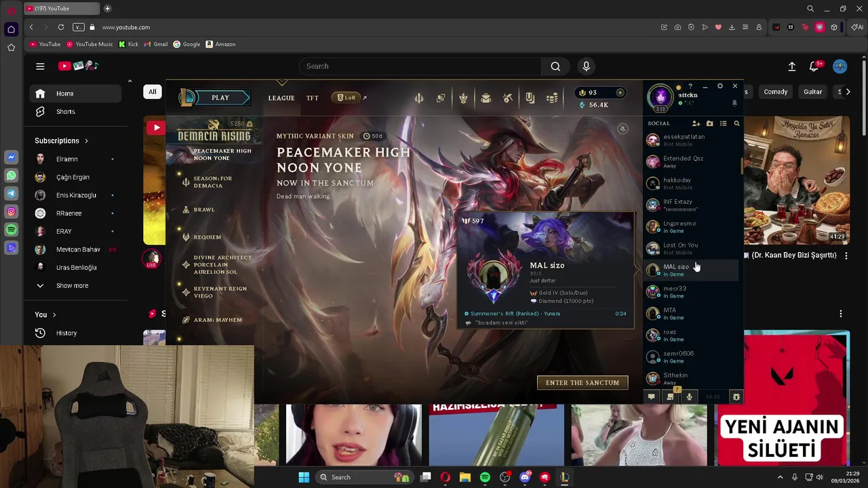The height and width of the screenshot is (488, 868).
Task: Start YouTube voice search microphone
Action: (x=587, y=66)
